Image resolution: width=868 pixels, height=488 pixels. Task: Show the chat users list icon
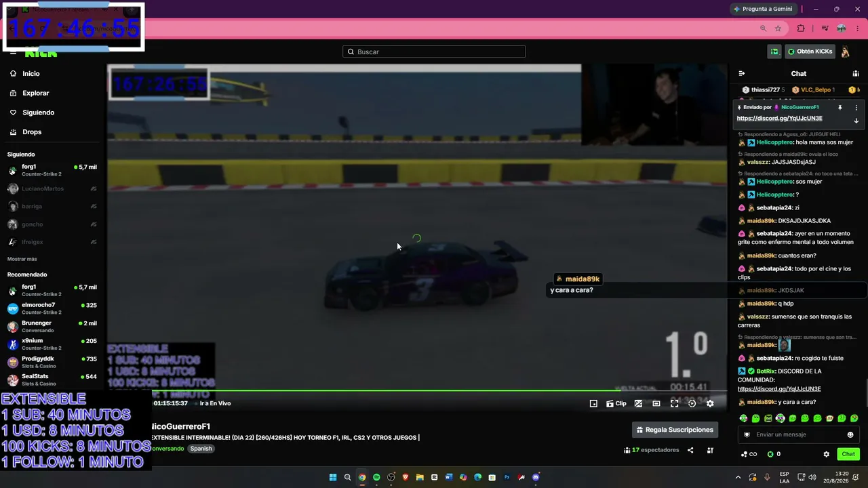856,73
